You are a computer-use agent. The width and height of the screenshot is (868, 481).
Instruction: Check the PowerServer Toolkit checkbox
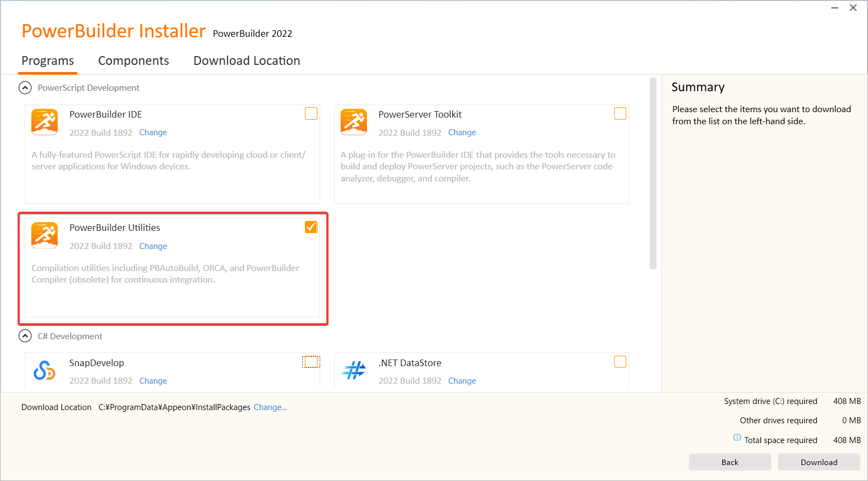[620, 114]
